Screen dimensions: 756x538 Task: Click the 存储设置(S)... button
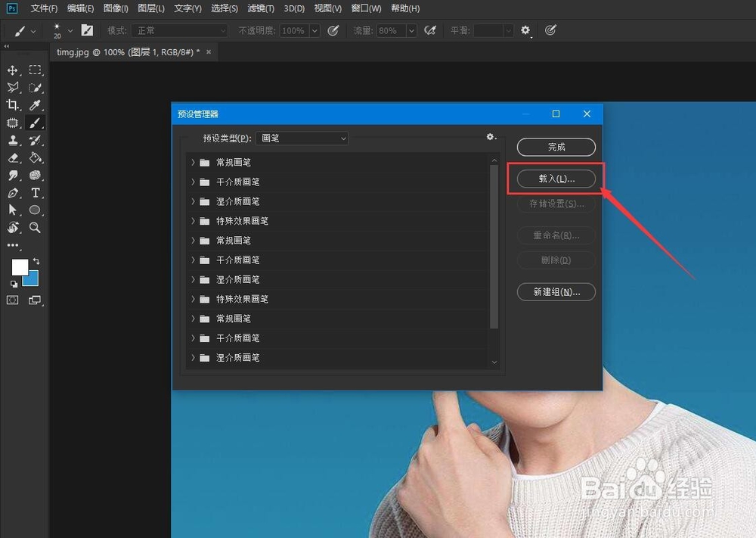(556, 204)
